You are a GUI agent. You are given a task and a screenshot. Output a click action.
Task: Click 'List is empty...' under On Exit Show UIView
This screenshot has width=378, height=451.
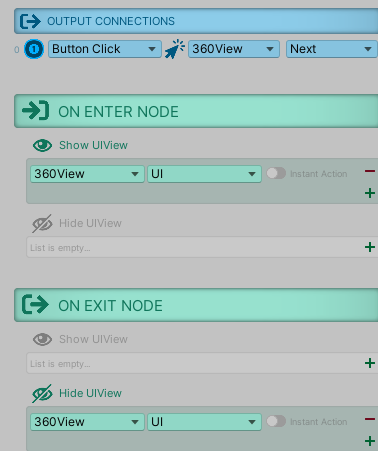pyautogui.click(x=60, y=364)
